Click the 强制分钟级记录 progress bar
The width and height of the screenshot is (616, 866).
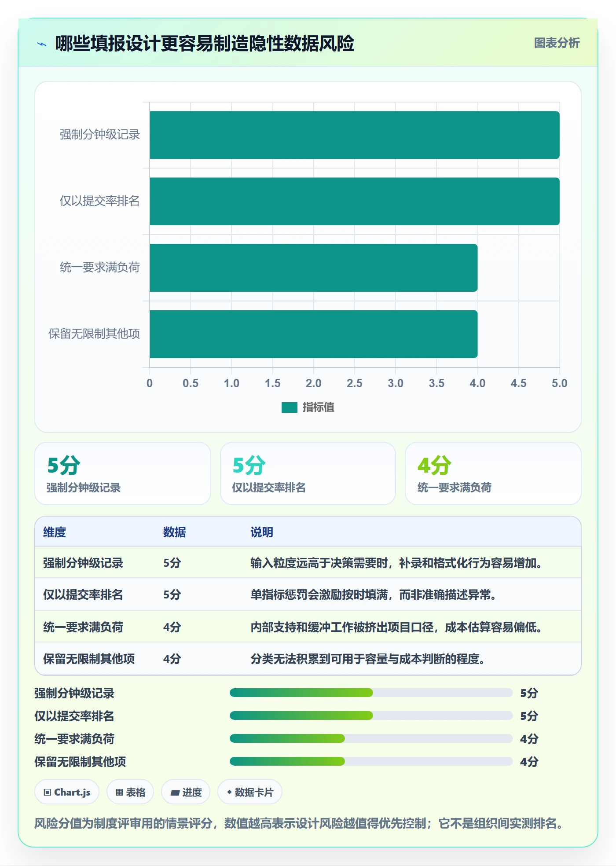[x=371, y=693]
